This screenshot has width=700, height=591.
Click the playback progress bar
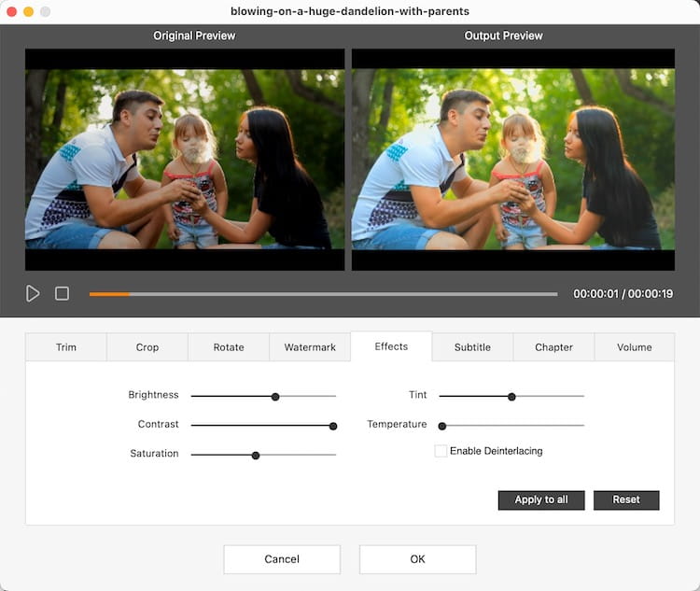click(323, 294)
